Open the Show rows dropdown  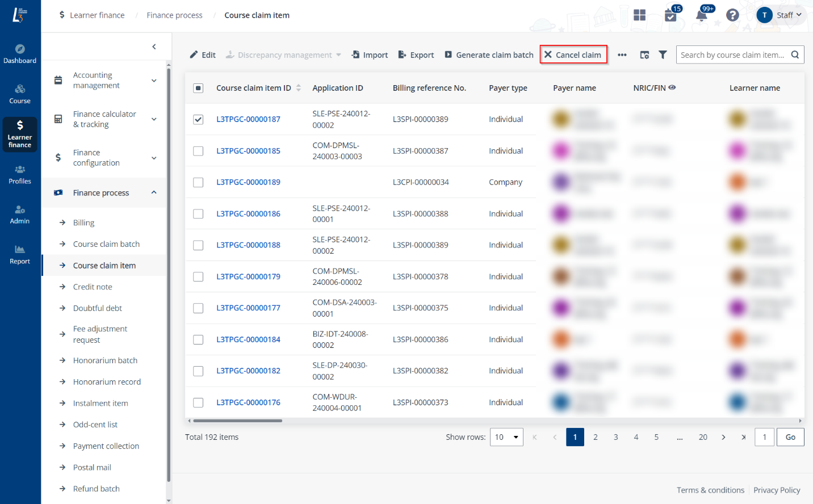tap(506, 437)
